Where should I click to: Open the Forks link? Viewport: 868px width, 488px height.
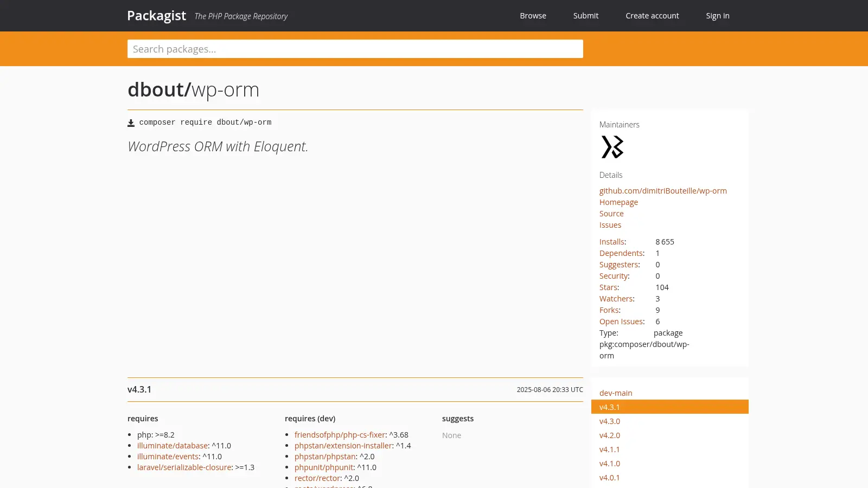pyautogui.click(x=609, y=310)
